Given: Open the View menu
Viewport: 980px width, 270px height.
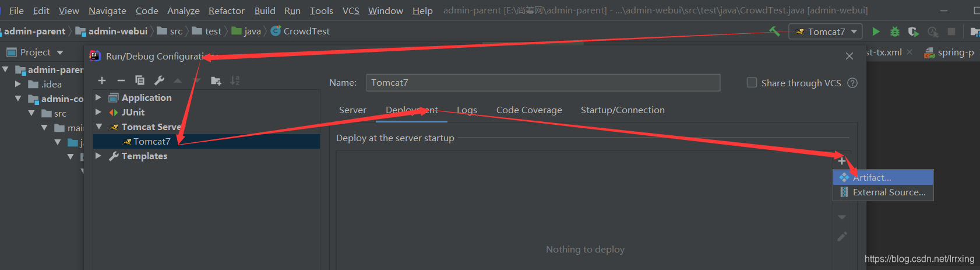Looking at the screenshot, I should tap(69, 10).
